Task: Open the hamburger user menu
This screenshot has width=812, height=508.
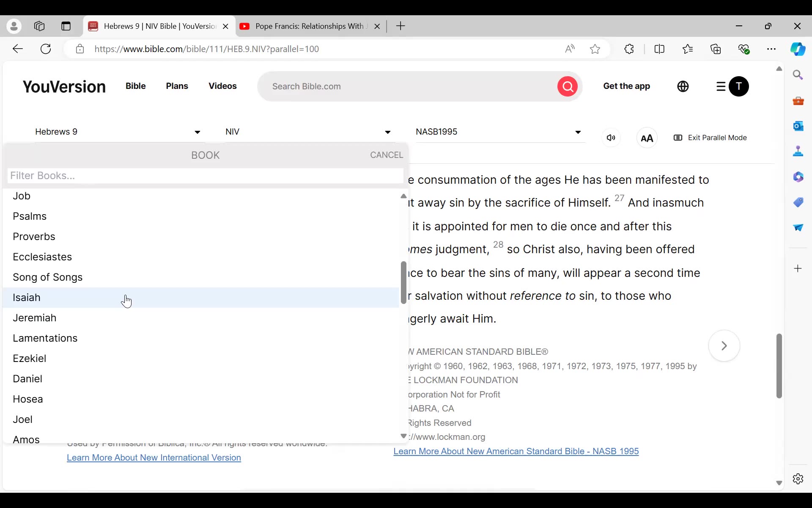Action: coord(721,86)
